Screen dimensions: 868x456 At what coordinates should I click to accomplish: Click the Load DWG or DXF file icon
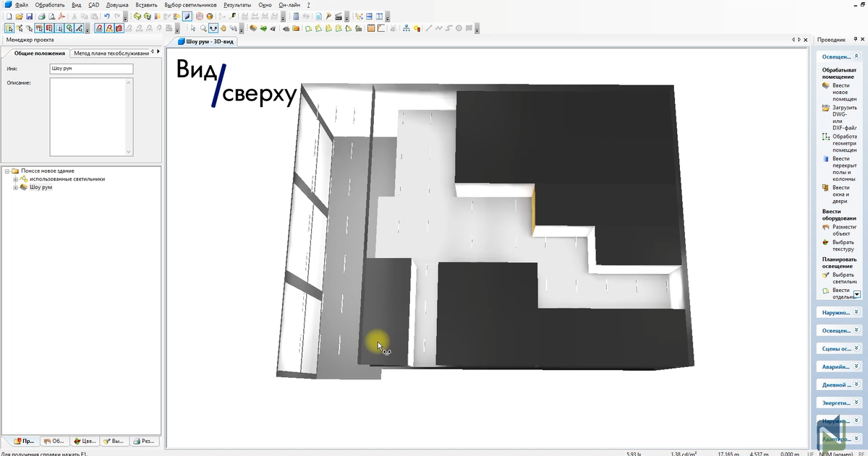pos(825,108)
